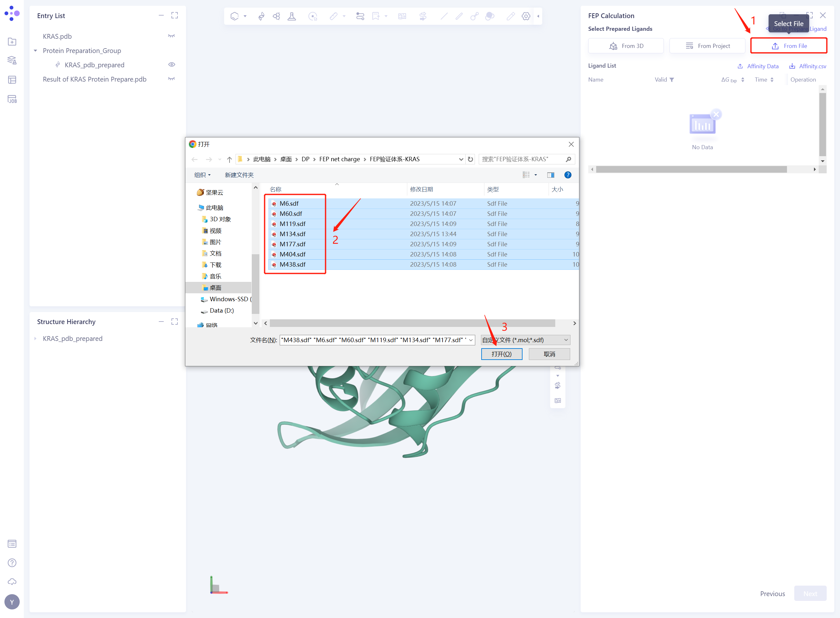Click 打开(O) button to open files
This screenshot has height=618, width=840.
pyautogui.click(x=501, y=354)
